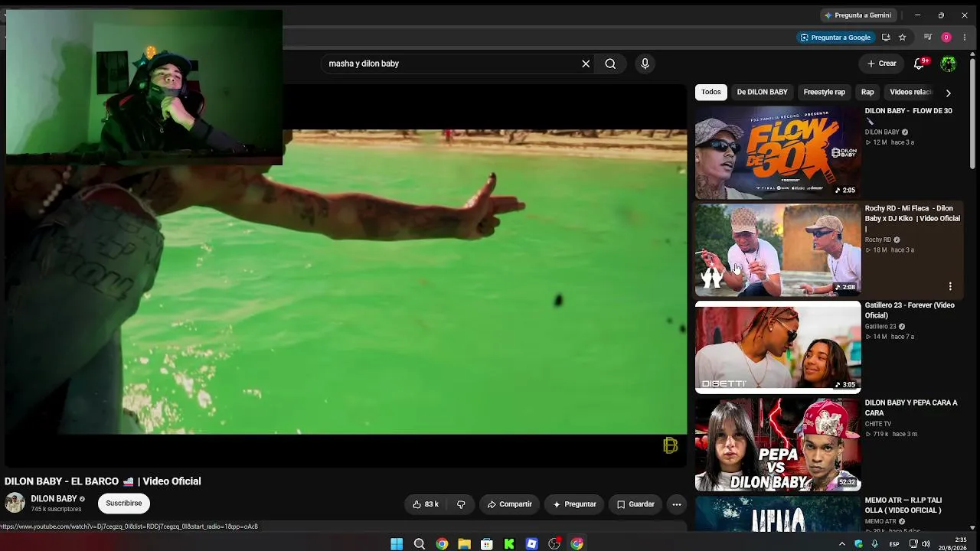Click the active Chrome window icon in taskbar

(x=577, y=543)
